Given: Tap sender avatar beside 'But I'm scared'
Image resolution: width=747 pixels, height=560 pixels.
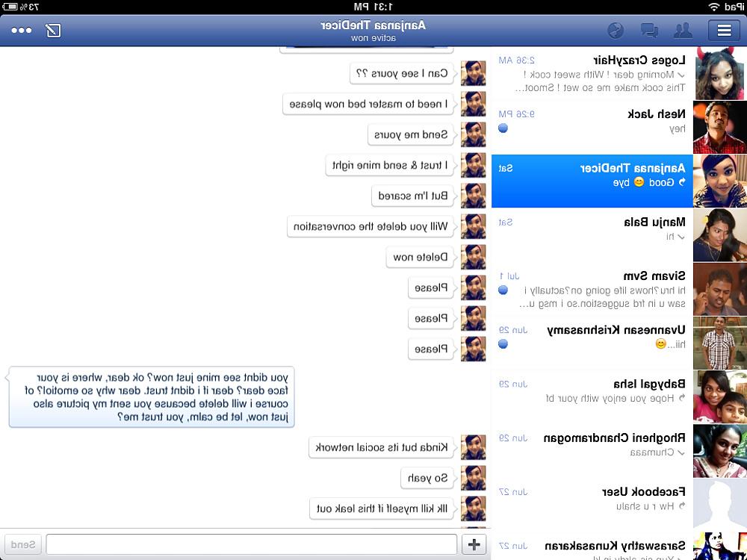Looking at the screenshot, I should pos(473,196).
